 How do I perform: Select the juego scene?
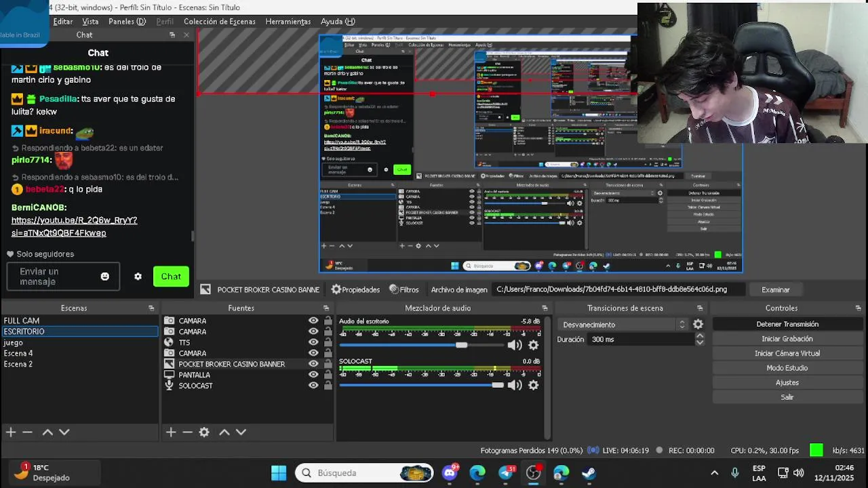pyautogui.click(x=80, y=342)
